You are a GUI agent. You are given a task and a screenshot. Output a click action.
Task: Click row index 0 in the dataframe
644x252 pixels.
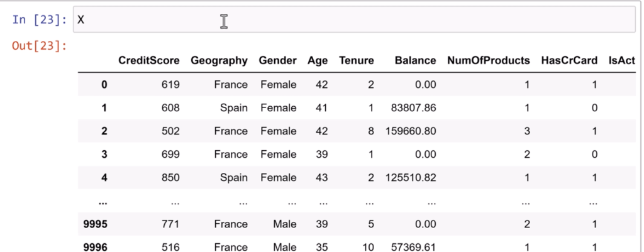[x=104, y=84]
